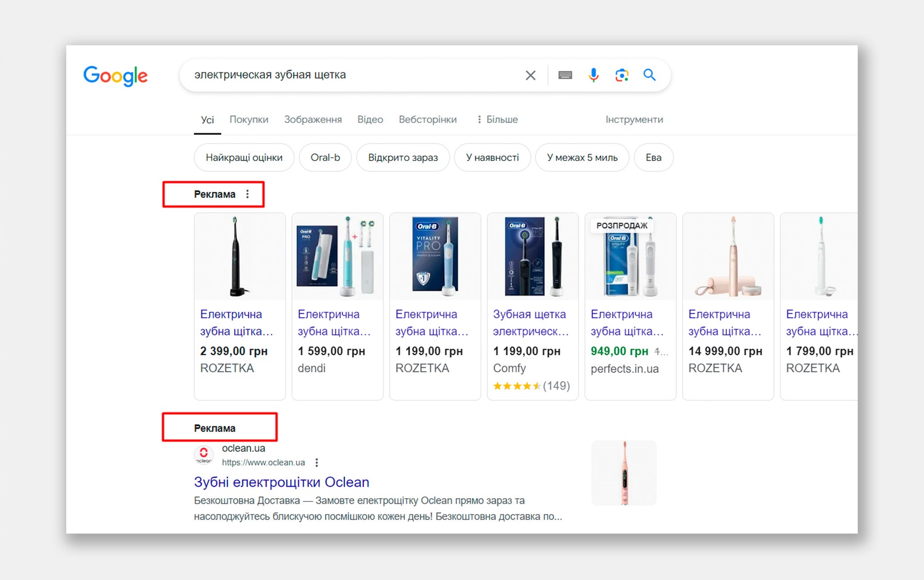924x580 pixels.
Task: Click the Google logo
Action: [115, 76]
